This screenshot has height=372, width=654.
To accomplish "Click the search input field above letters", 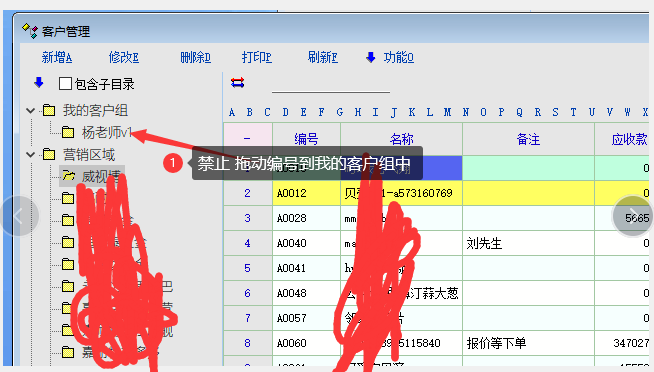I will [x=331, y=85].
